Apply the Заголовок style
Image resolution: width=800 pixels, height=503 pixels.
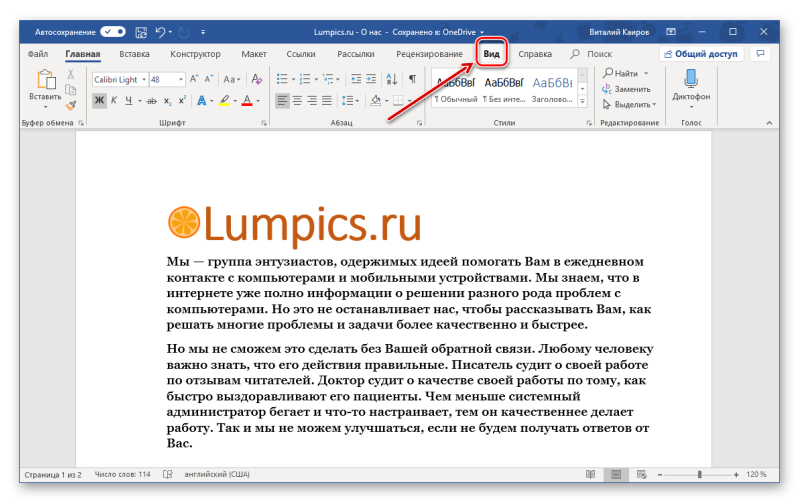pyautogui.click(x=552, y=90)
